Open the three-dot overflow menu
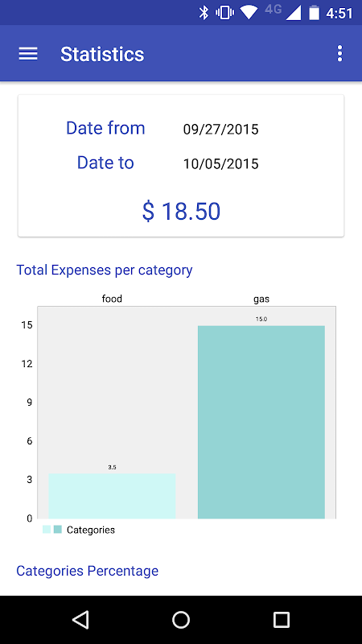 pos(339,54)
